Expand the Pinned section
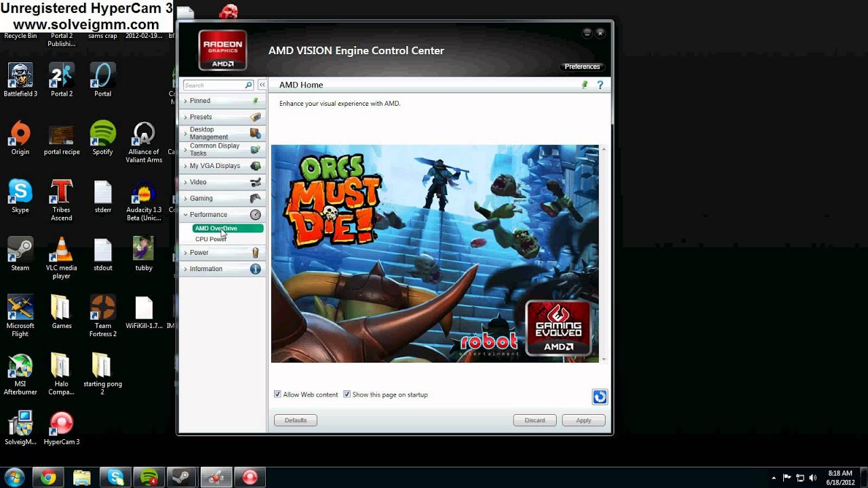 [x=222, y=100]
